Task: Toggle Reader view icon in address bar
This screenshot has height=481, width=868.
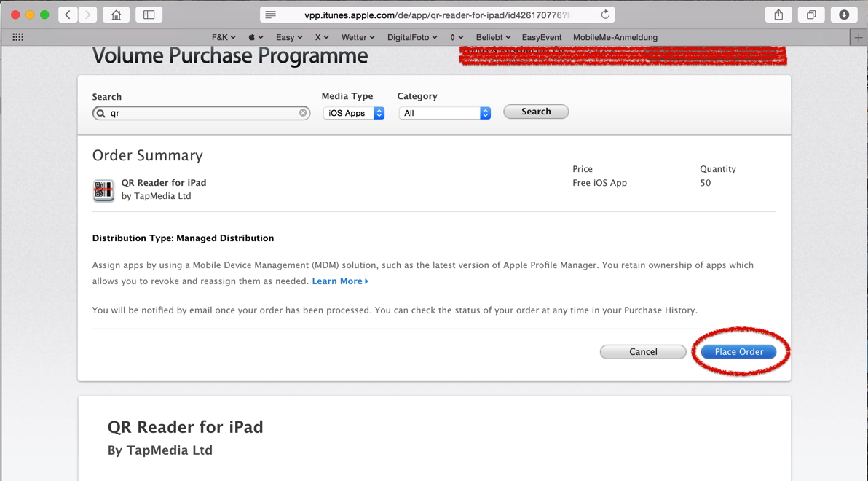Action: pos(270,15)
